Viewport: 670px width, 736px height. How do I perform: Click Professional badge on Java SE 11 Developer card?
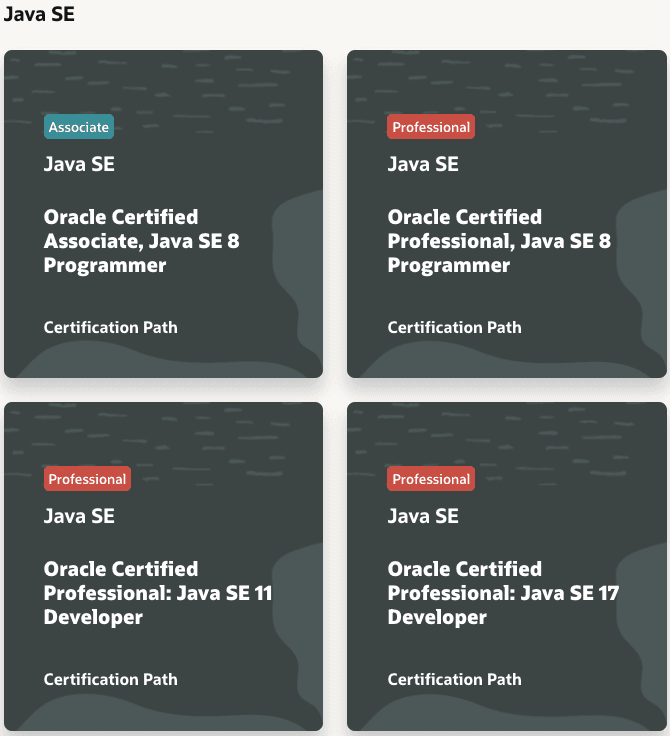(x=87, y=479)
